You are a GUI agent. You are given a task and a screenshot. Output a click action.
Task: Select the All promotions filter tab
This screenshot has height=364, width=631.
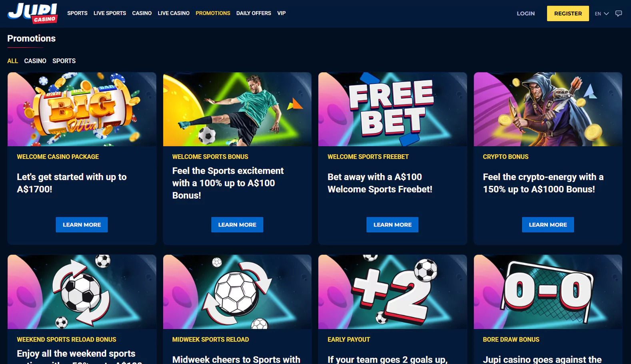point(12,61)
